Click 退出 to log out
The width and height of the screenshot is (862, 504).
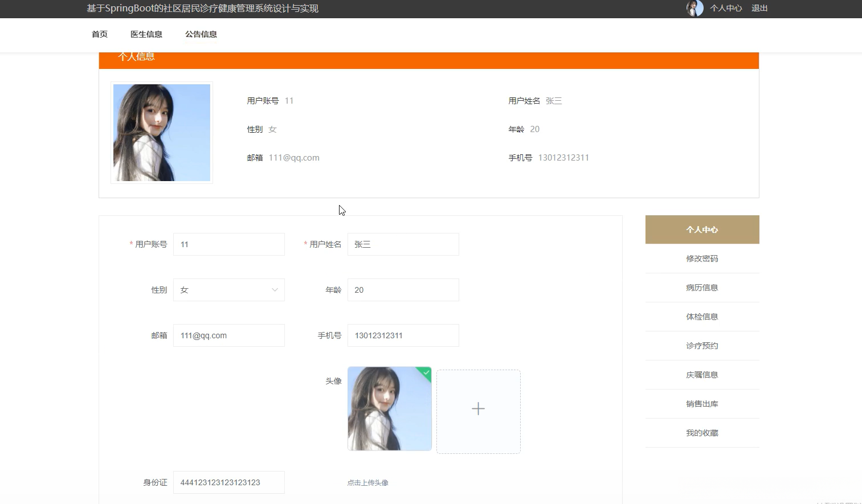(759, 9)
